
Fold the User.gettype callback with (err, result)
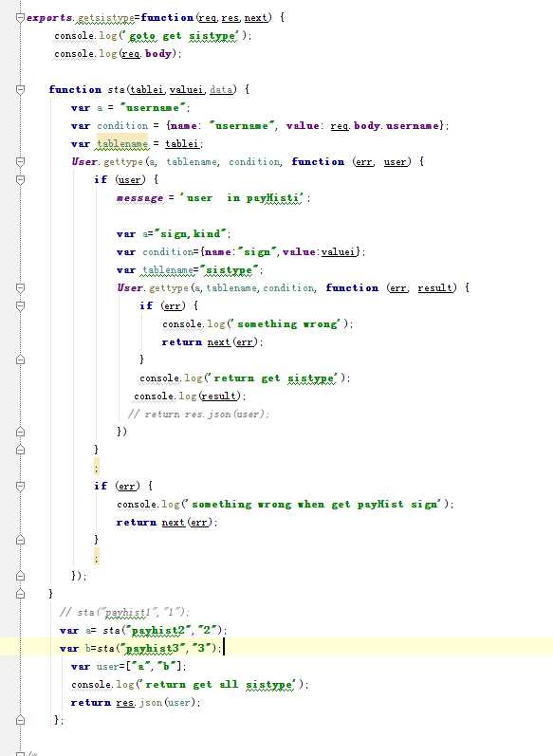point(20,287)
